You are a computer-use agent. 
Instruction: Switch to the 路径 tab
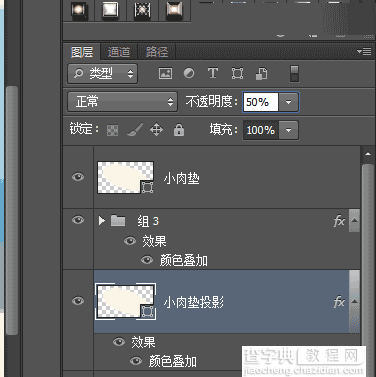tap(157, 52)
